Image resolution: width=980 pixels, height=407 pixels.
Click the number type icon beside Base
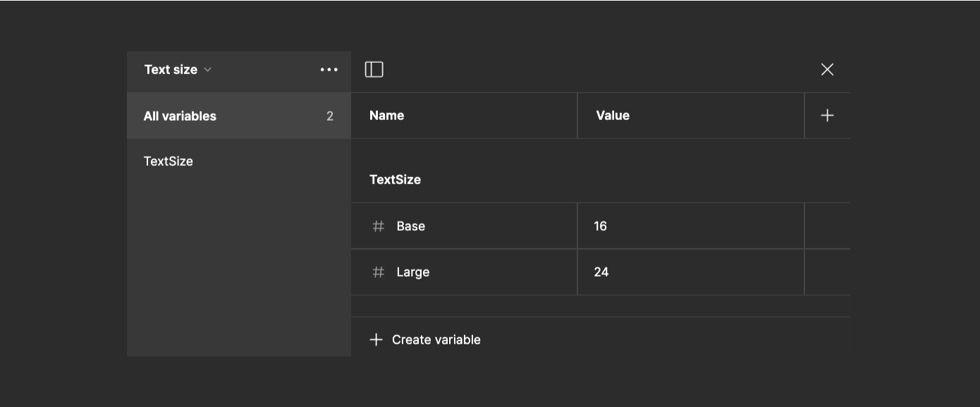click(379, 226)
